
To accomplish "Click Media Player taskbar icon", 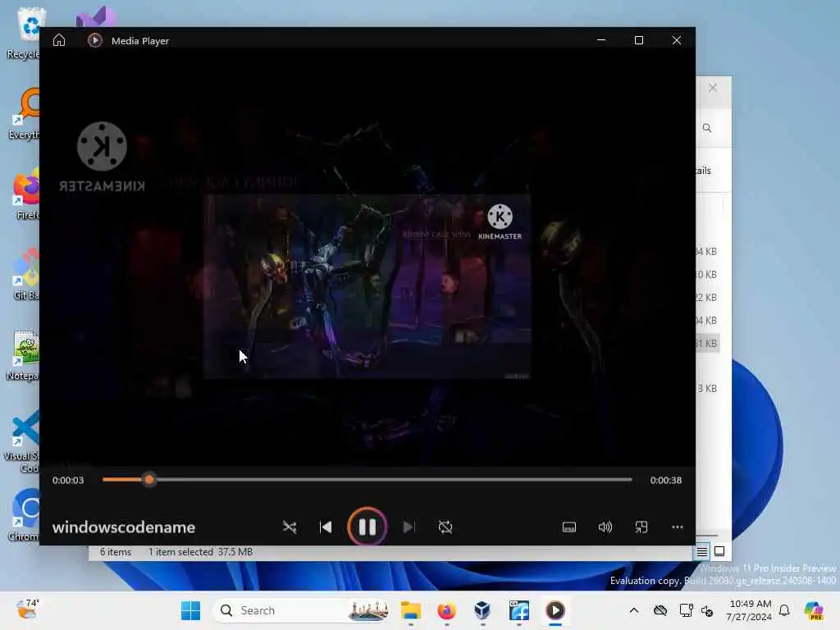I will [555, 610].
